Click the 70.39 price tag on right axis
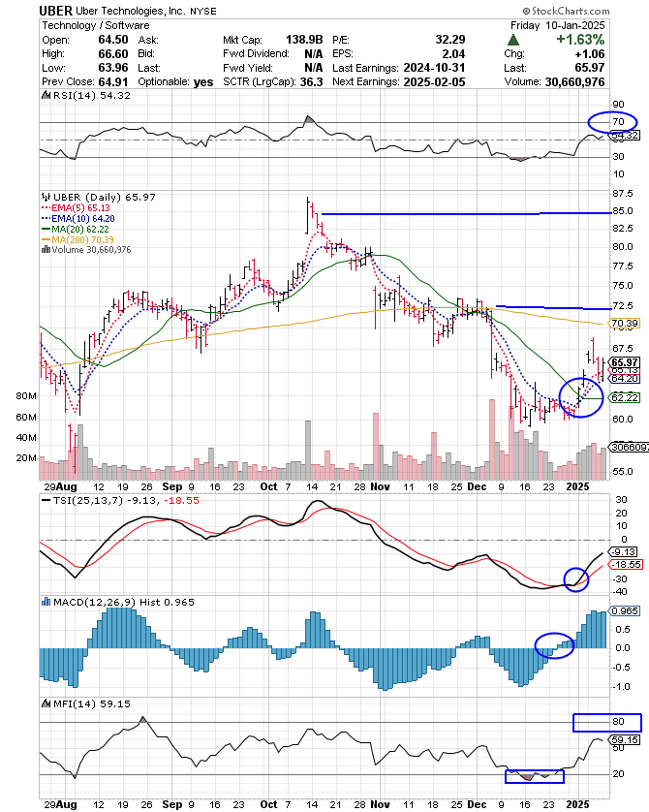649x812 pixels. [x=625, y=323]
